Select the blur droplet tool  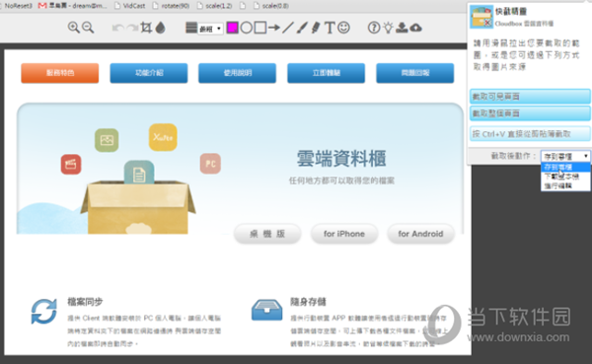pyautogui.click(x=161, y=28)
